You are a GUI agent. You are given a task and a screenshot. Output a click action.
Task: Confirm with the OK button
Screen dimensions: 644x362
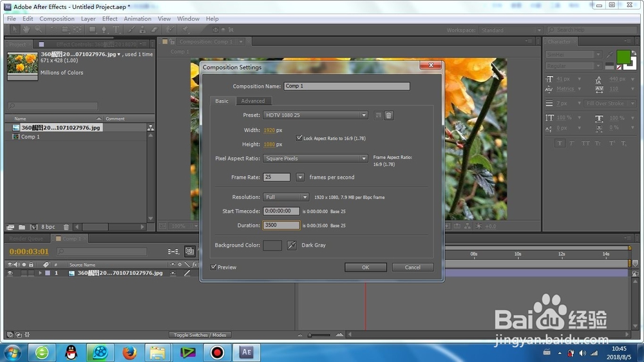pos(366,267)
